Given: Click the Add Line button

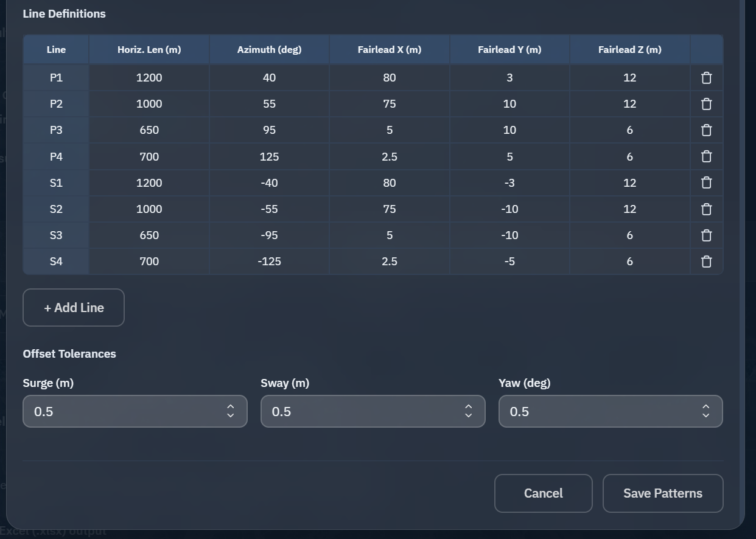Looking at the screenshot, I should 73,307.
